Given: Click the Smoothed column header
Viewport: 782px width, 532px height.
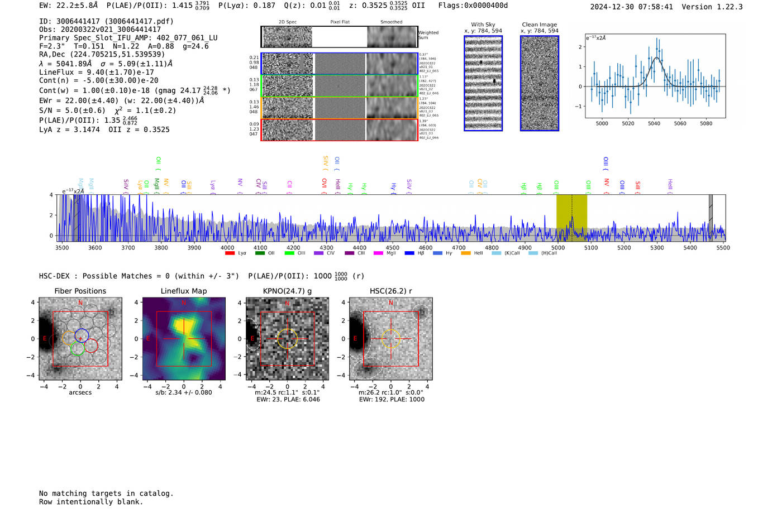Looking at the screenshot, I should 392,22.
